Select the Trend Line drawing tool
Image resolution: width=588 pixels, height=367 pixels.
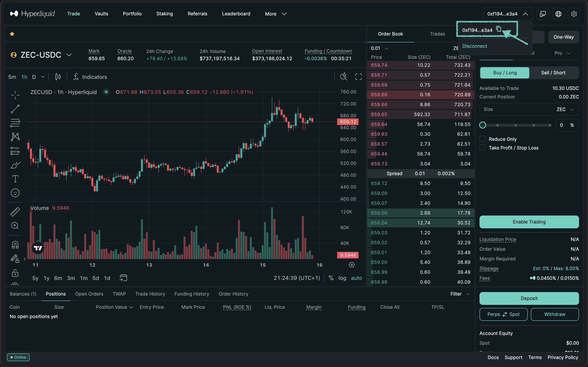15,109
